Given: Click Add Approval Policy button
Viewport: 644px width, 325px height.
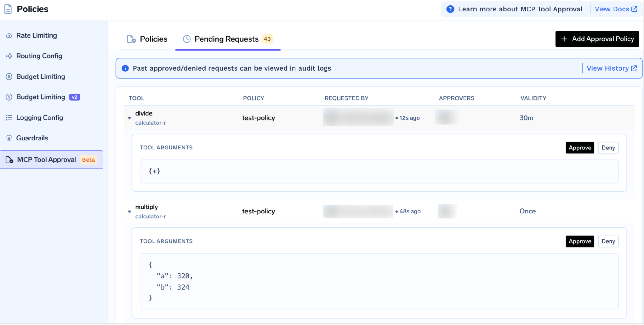Looking at the screenshot, I should click(x=597, y=39).
